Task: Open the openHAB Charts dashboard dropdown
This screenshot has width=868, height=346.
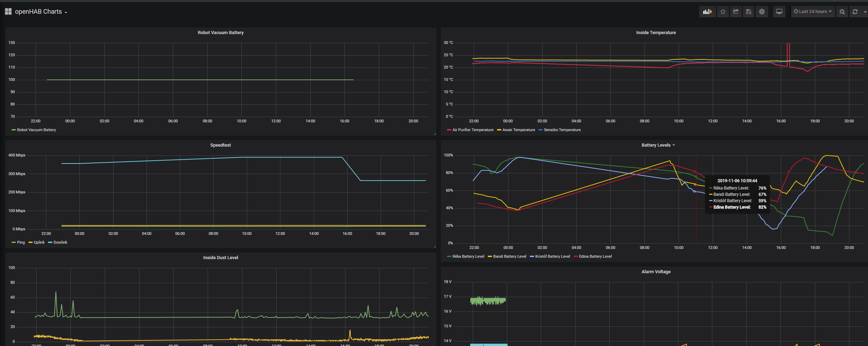Action: point(41,12)
